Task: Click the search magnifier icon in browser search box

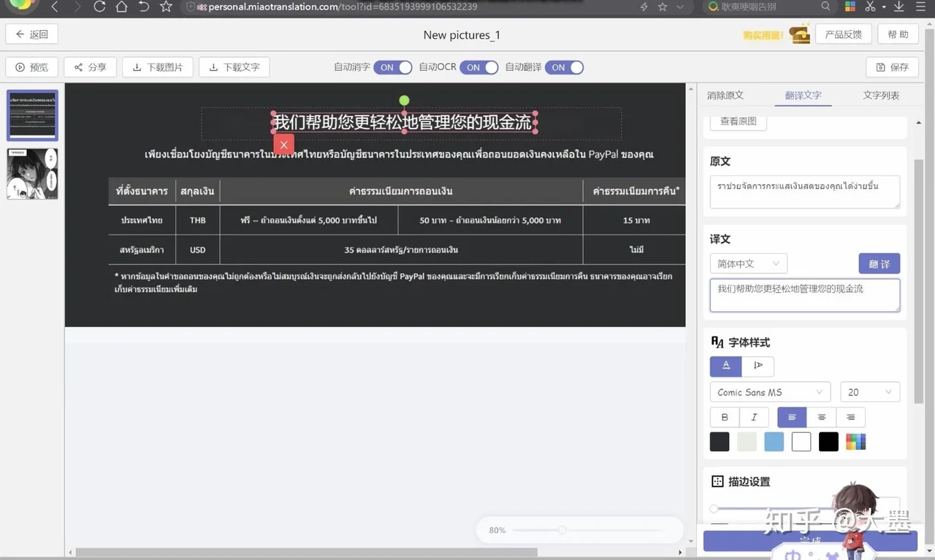Action: coord(825,7)
